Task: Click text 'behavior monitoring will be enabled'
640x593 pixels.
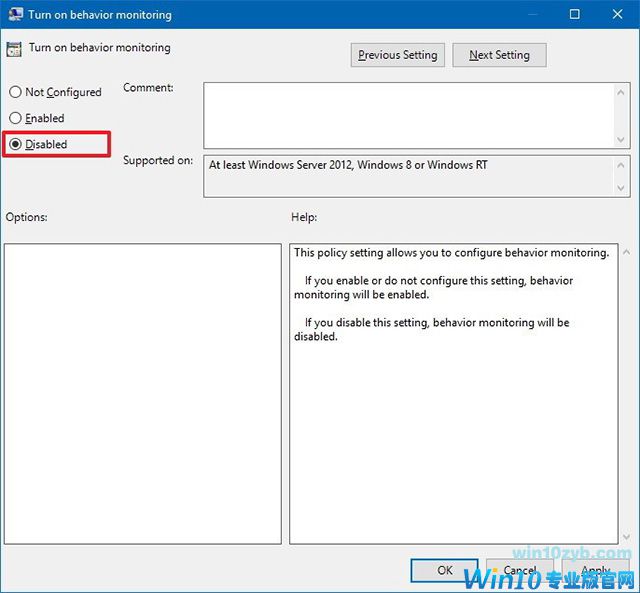Action: click(433, 288)
